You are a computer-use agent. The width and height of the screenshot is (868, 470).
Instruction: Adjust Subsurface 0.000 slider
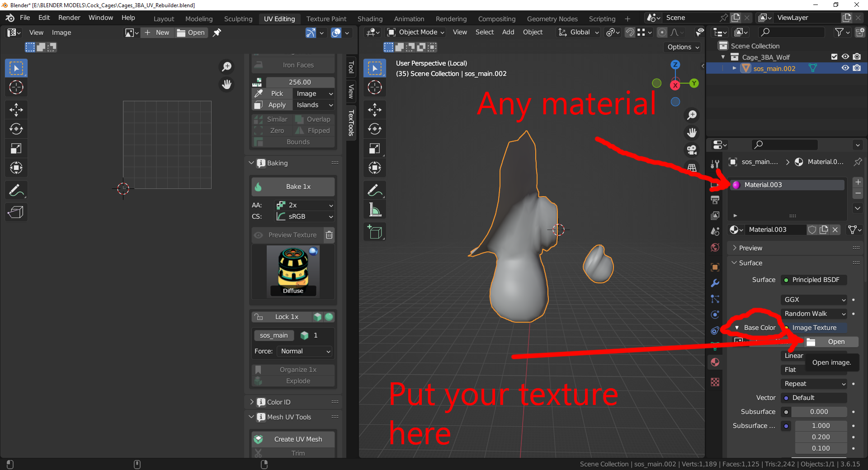coord(819,412)
